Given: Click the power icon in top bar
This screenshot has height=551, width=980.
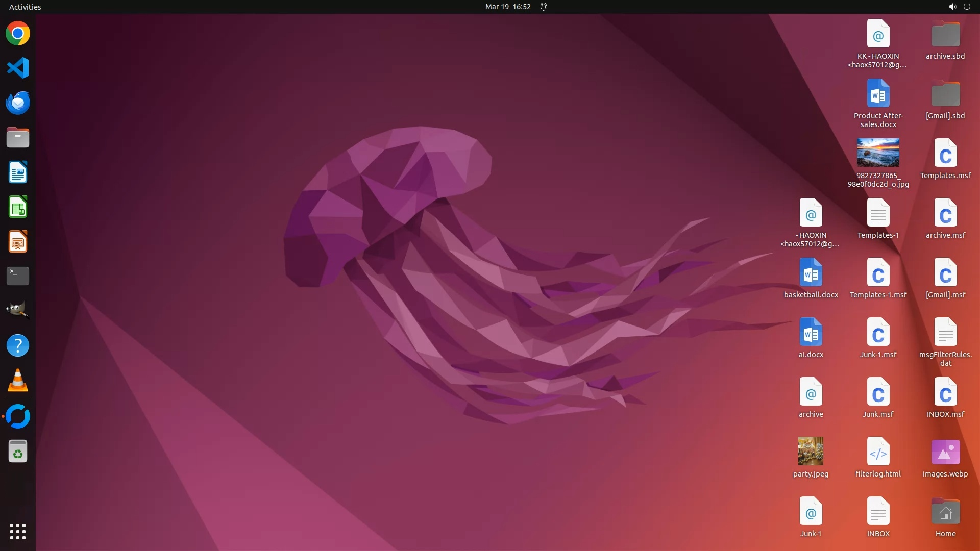Looking at the screenshot, I should tap(967, 7).
